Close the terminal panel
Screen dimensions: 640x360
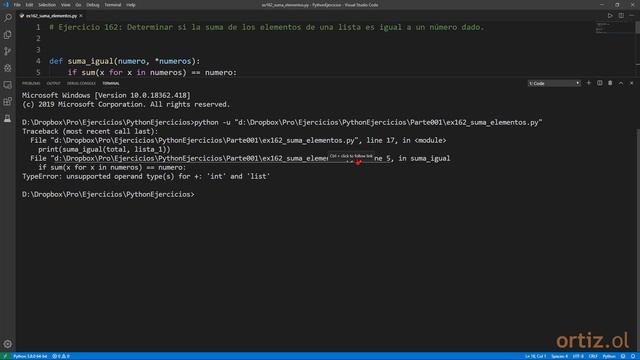631,83
